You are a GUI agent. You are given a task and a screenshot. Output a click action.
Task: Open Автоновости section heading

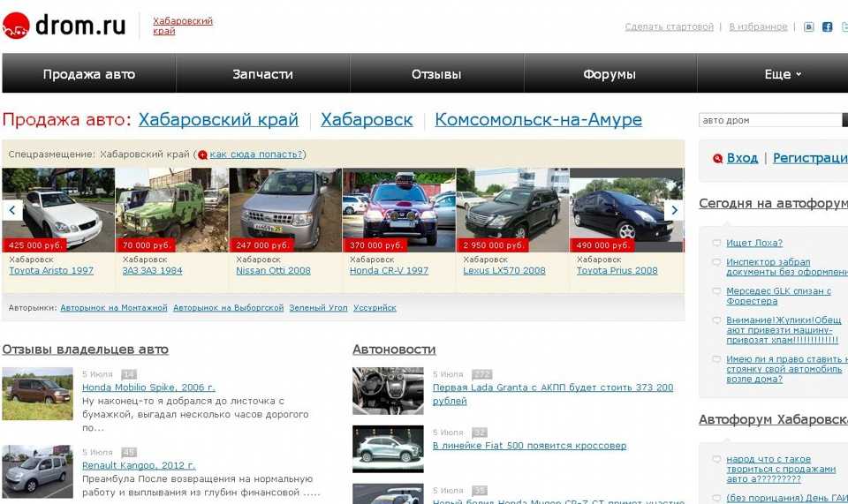[394, 350]
